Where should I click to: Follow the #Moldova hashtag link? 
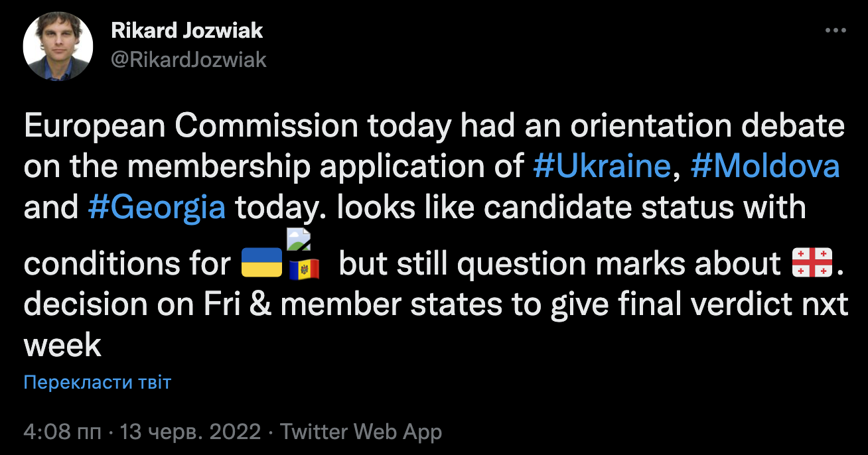[x=765, y=166]
